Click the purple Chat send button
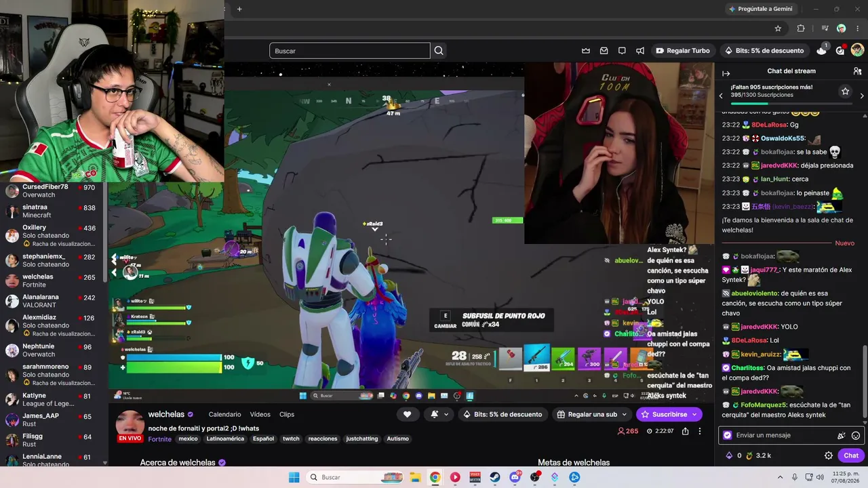 [x=851, y=455]
